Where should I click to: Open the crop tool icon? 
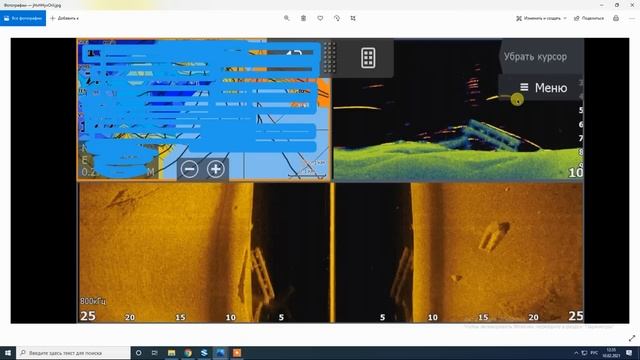(x=353, y=18)
